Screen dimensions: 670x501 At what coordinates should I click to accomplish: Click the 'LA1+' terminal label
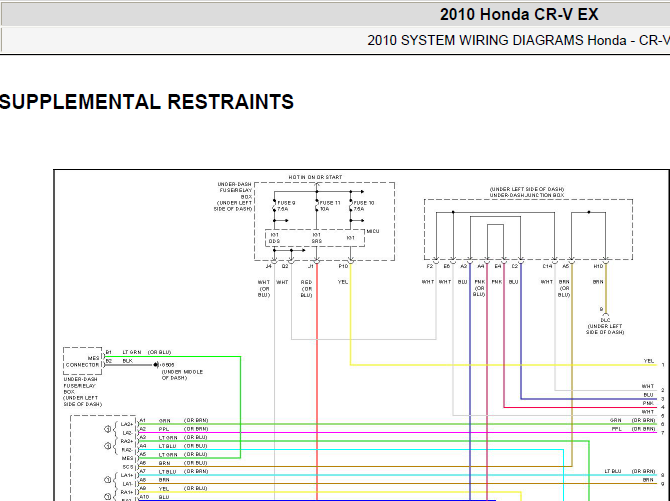click(127, 475)
